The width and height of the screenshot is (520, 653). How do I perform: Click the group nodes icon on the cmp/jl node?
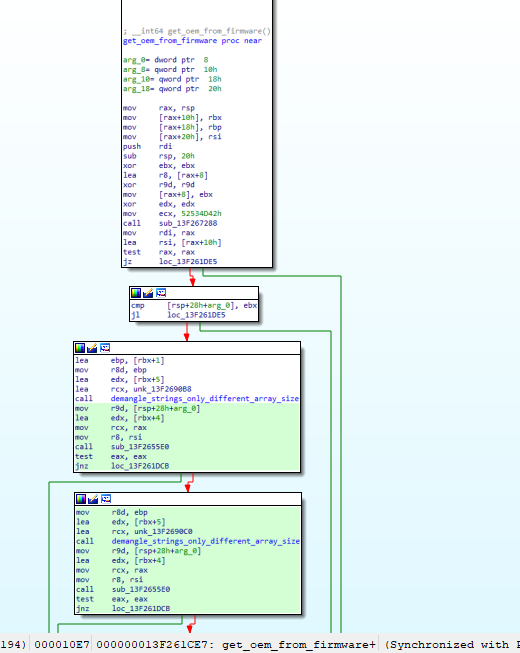161,293
